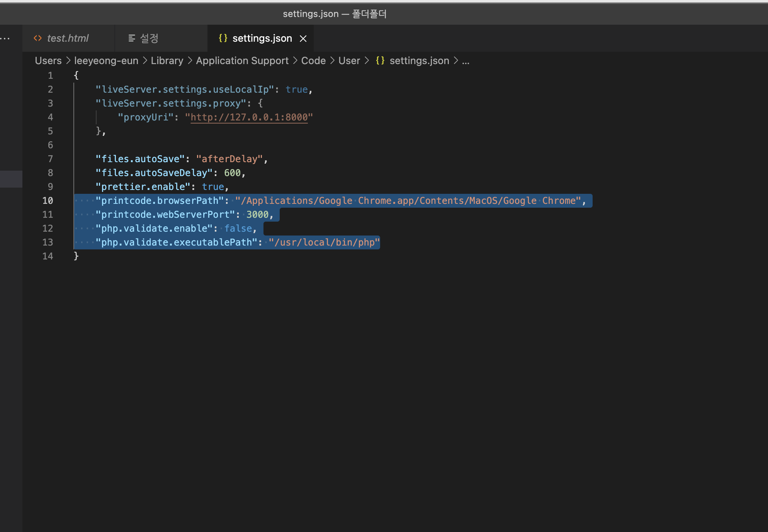Open the http://127.0.0.1:8000 proxy link
Viewport: 768px width, 532px height.
[x=249, y=117]
